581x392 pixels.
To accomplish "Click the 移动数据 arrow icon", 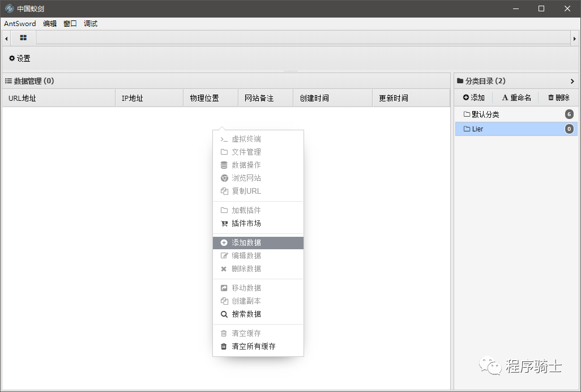I will [x=224, y=288].
